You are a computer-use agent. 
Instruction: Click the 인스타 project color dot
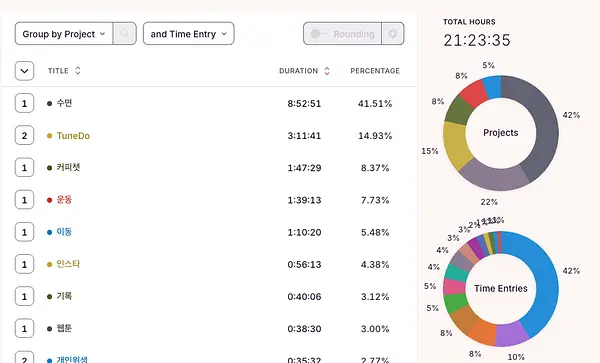pyautogui.click(x=49, y=264)
